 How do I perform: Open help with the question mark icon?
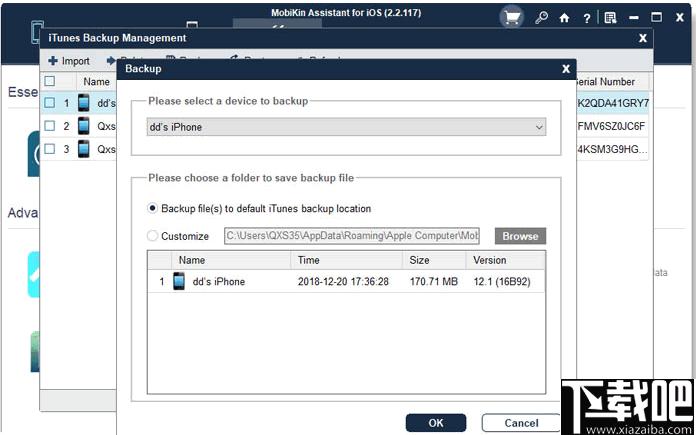(587, 18)
